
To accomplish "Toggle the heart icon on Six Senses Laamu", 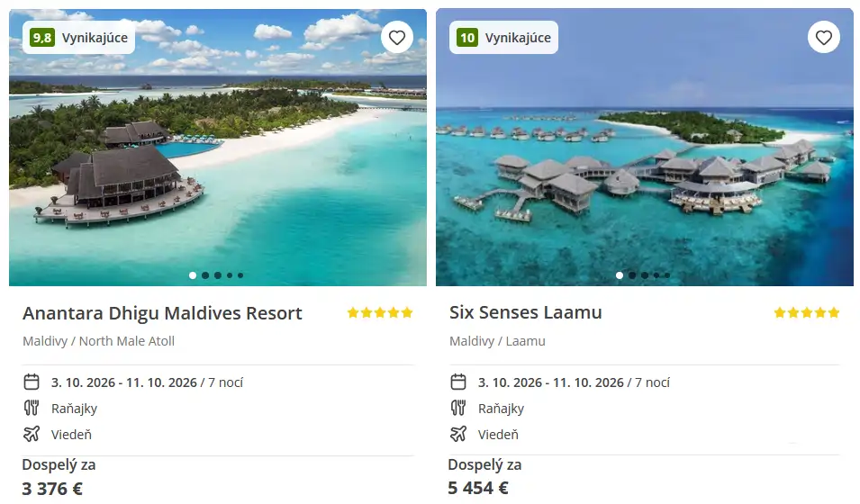I will tap(824, 37).
